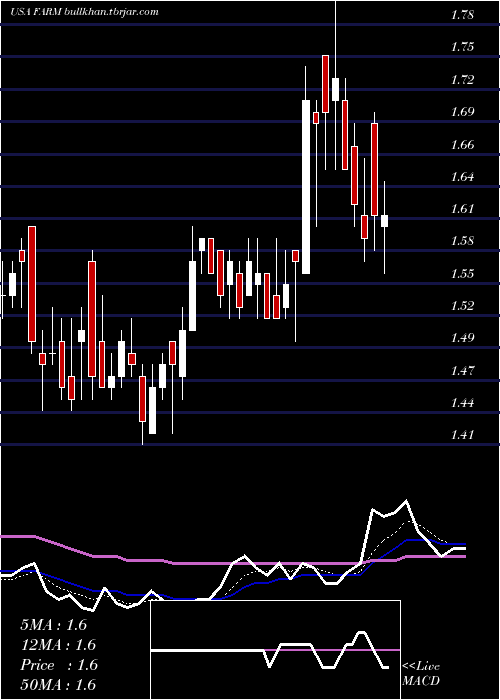Click the 1.72 price axis label
500x700 pixels.
pyautogui.click(x=462, y=80)
